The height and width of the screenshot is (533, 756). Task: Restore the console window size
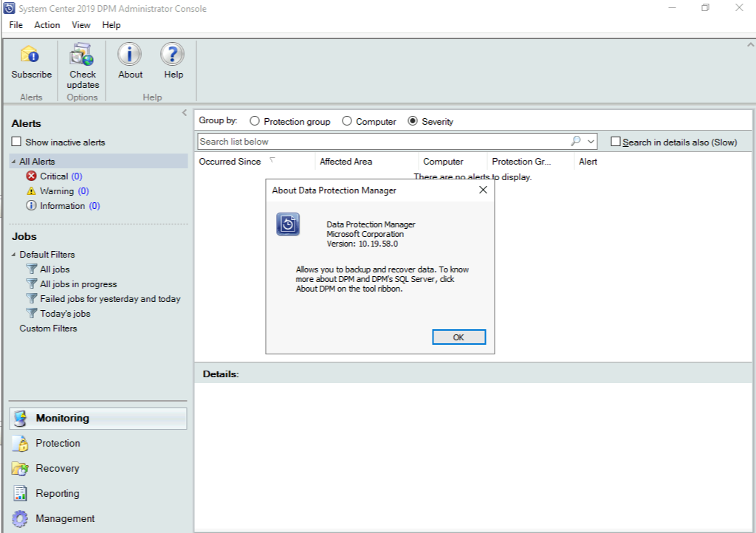tap(705, 7)
